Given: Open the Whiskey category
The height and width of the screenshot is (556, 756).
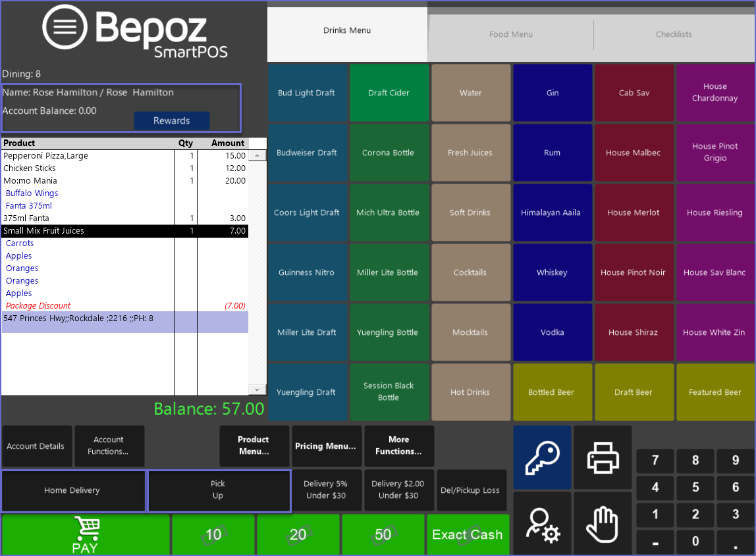Looking at the screenshot, I should tap(553, 272).
